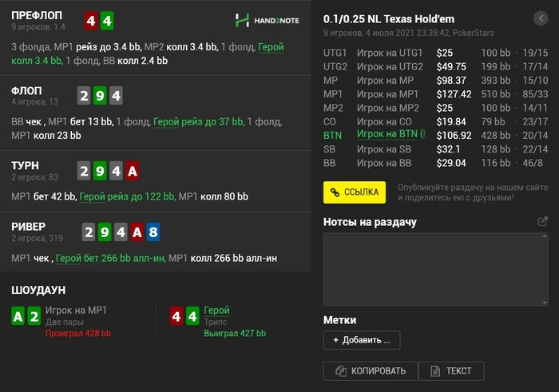Screen dimensions: 559x392
Task: Click the green 4 hole card in preflop
Action: click(107, 21)
